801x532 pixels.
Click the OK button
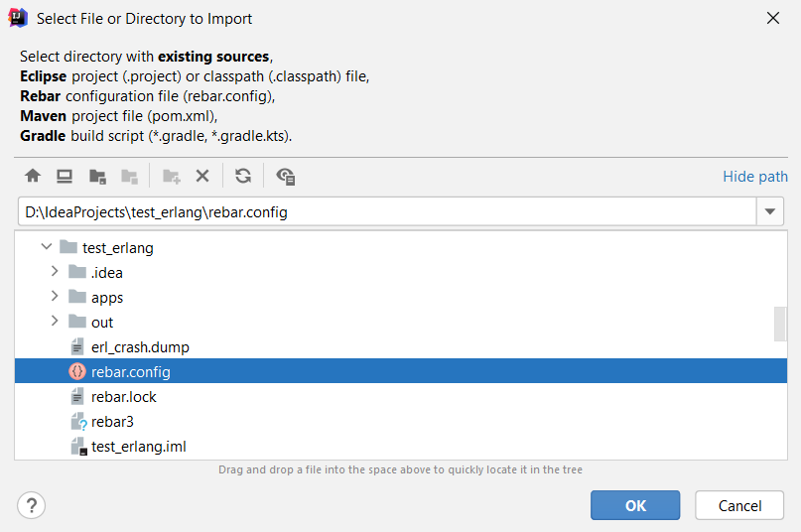coord(635,505)
